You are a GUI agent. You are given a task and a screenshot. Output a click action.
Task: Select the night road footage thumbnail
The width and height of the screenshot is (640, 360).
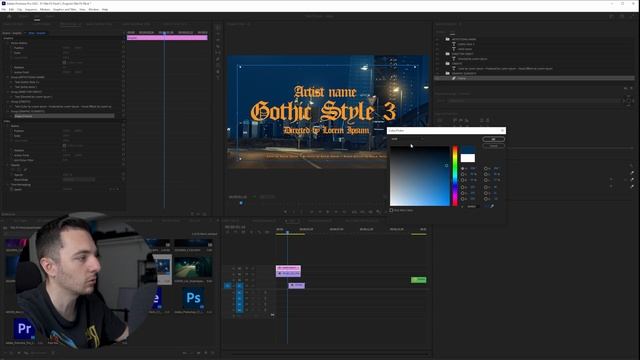[193, 267]
